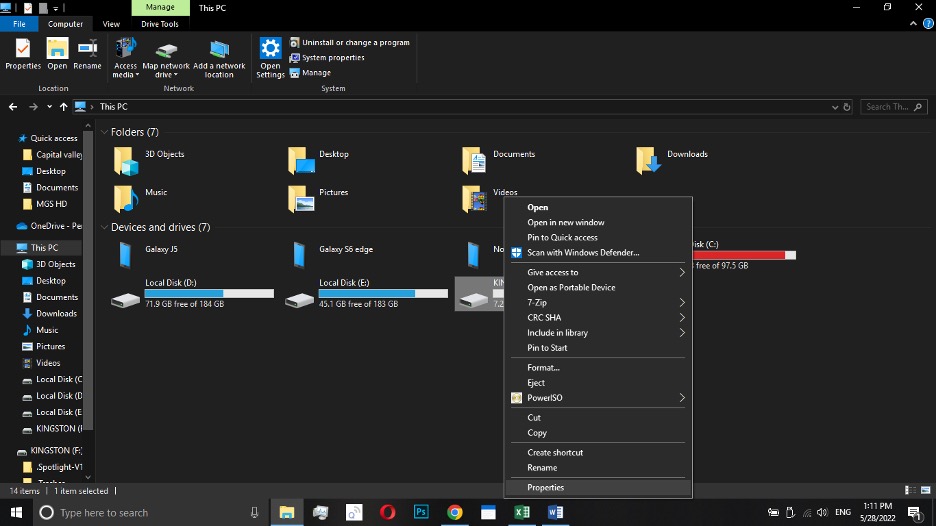Choose Eject from context menu

pos(598,383)
